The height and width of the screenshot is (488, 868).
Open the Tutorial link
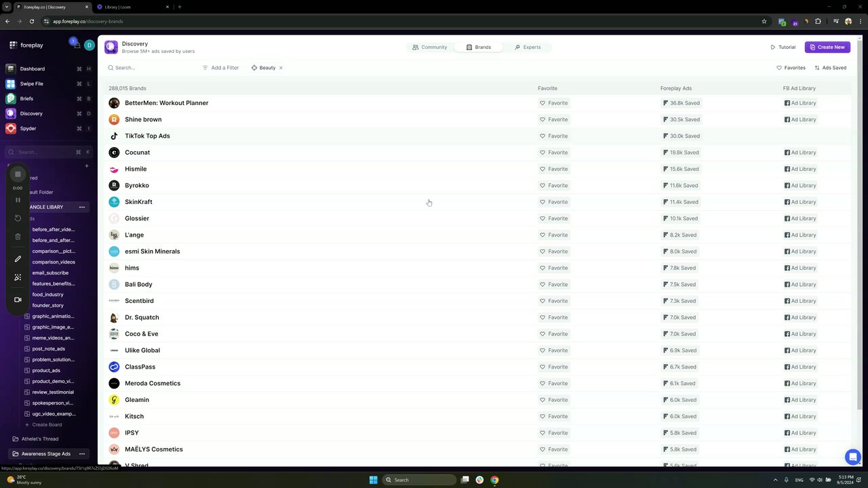[x=783, y=47]
